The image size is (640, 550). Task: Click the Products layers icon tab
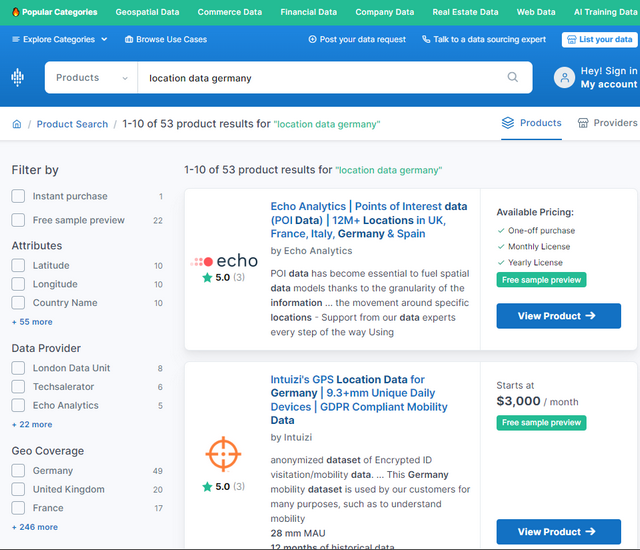tap(508, 123)
